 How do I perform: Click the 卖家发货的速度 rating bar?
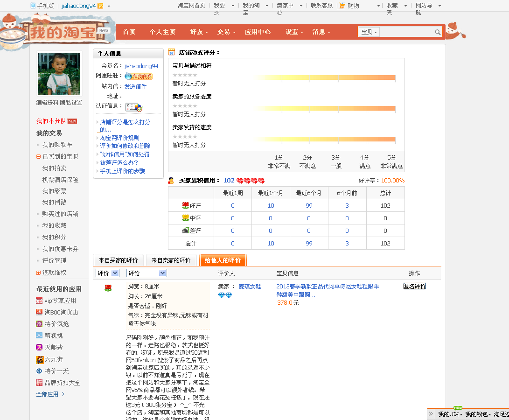[x=325, y=140]
